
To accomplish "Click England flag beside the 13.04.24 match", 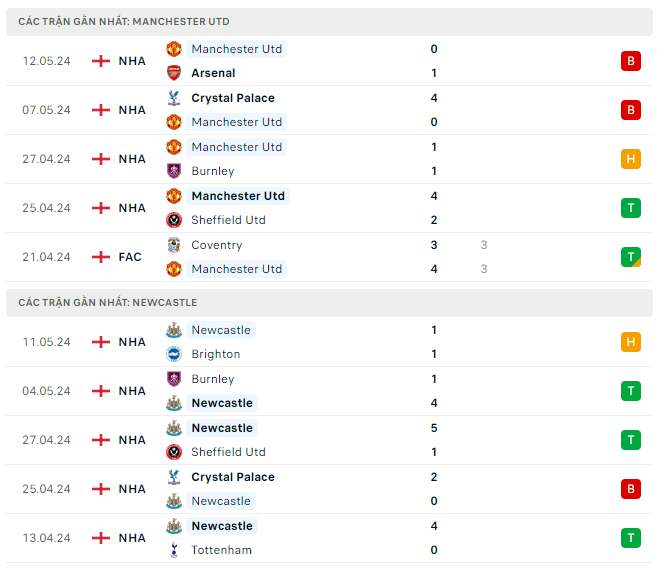I will pos(101,538).
